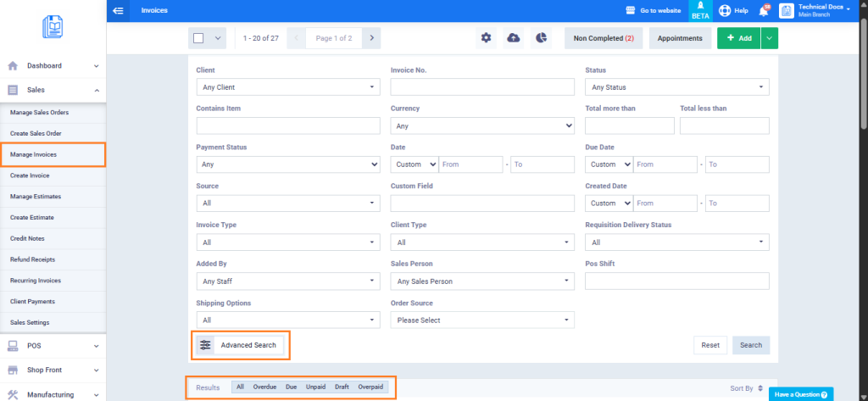Tick the select-all invoices checkbox
The image size is (868, 401).
(x=198, y=38)
